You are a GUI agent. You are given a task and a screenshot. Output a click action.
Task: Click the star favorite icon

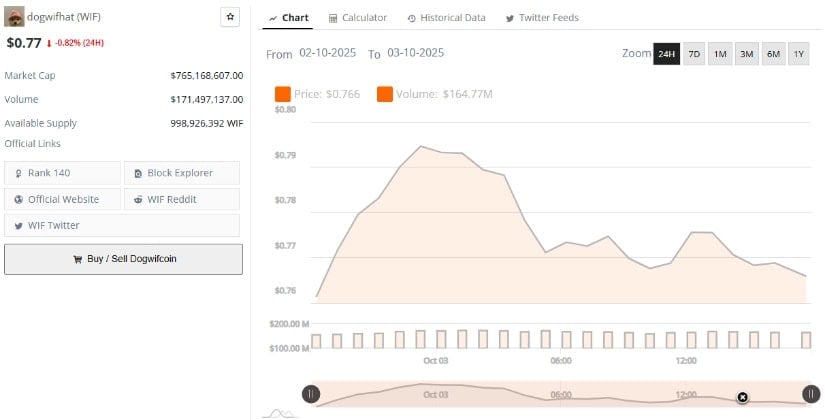230,17
